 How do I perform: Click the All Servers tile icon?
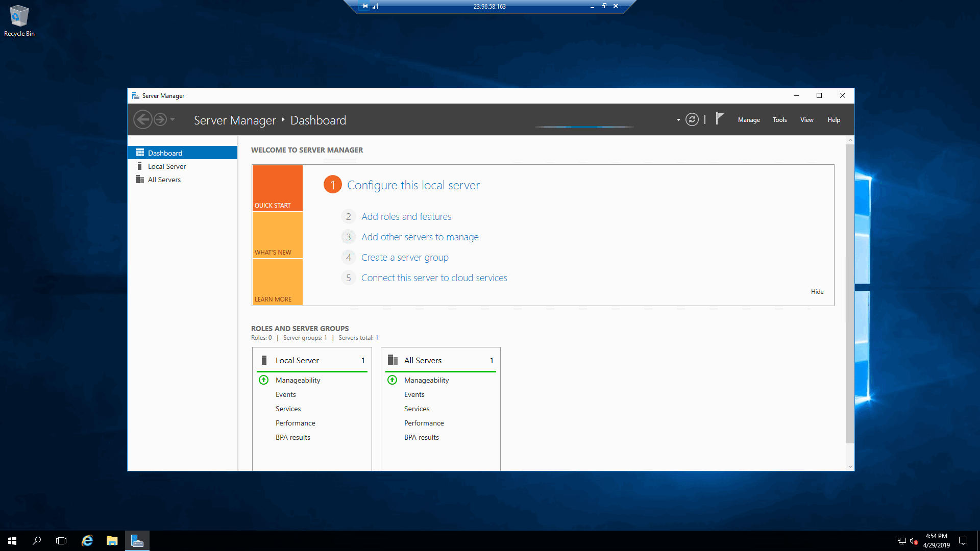(x=393, y=360)
